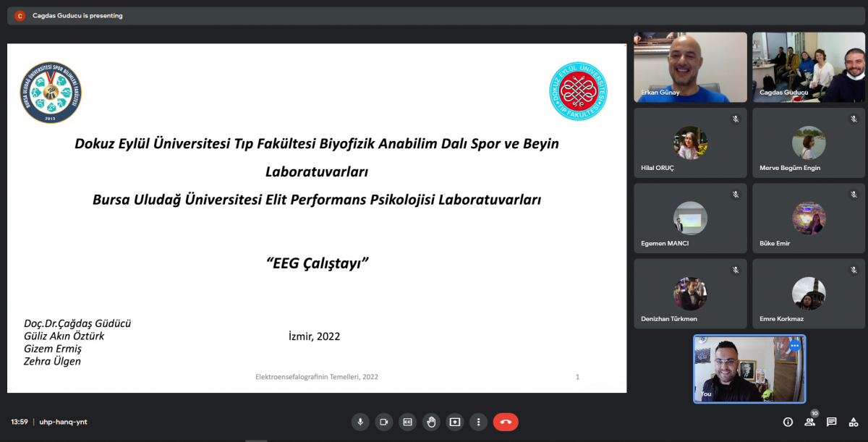Click the name 'Gizem Ermiş' on slide
The image size is (868, 442).
[53, 349]
